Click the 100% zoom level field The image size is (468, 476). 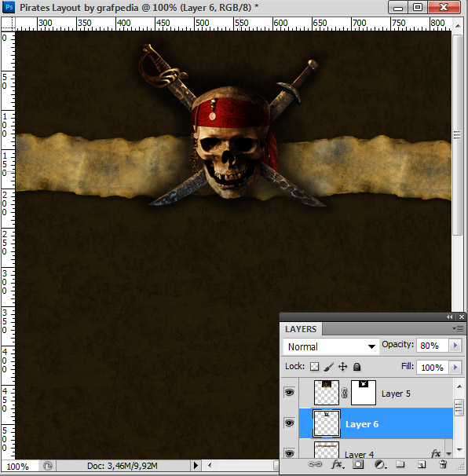[19, 466]
